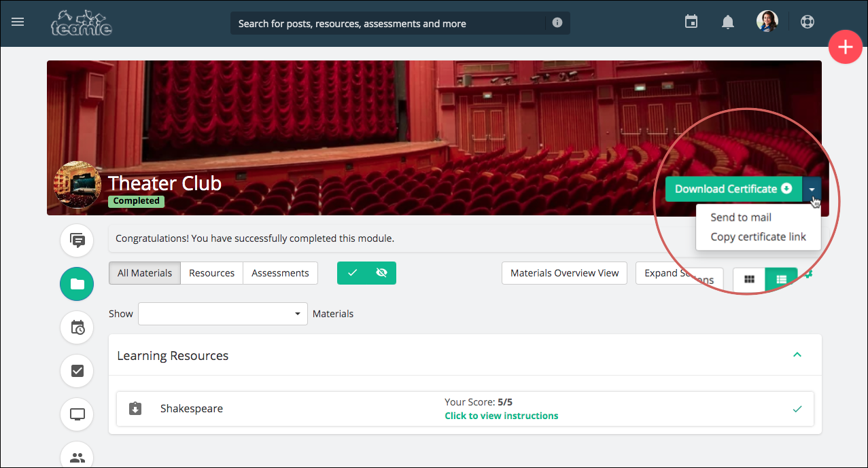Click the Theater Club round thumbnail
Screen dimensions: 868x468
tap(77, 185)
